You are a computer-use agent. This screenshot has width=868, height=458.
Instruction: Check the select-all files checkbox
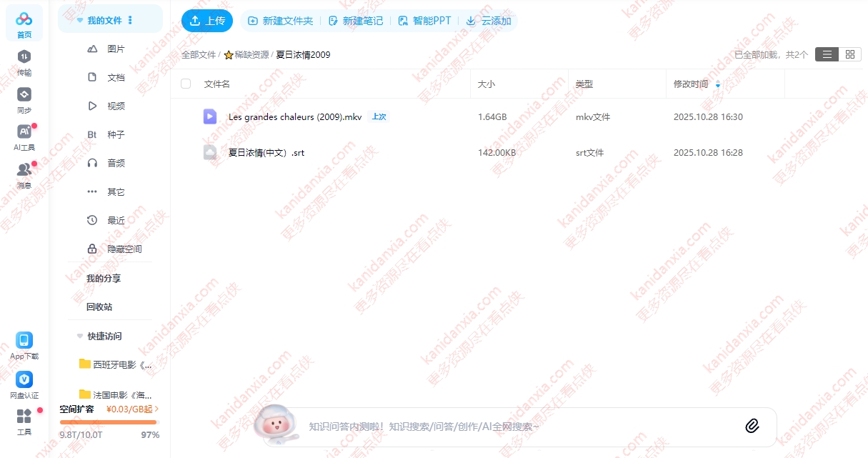point(185,83)
